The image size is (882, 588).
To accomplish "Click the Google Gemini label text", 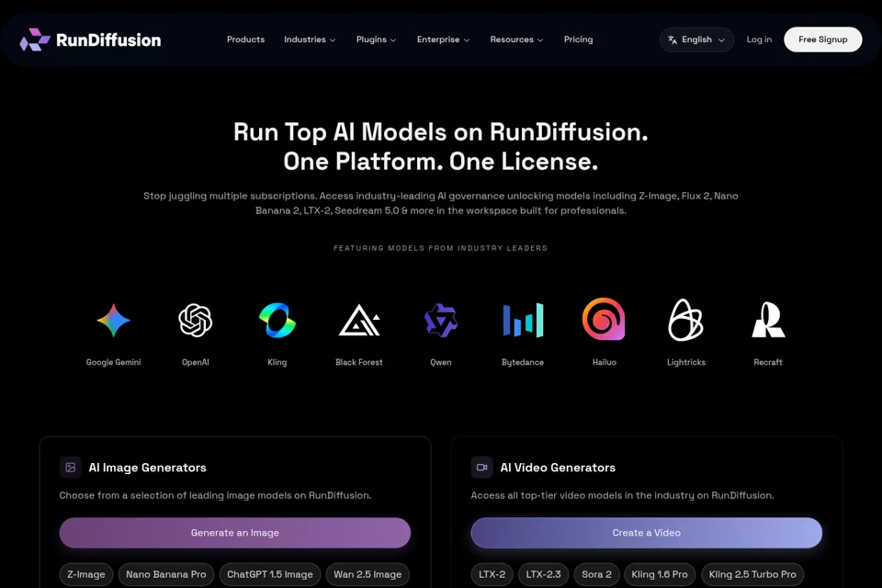I will pyautogui.click(x=114, y=362).
